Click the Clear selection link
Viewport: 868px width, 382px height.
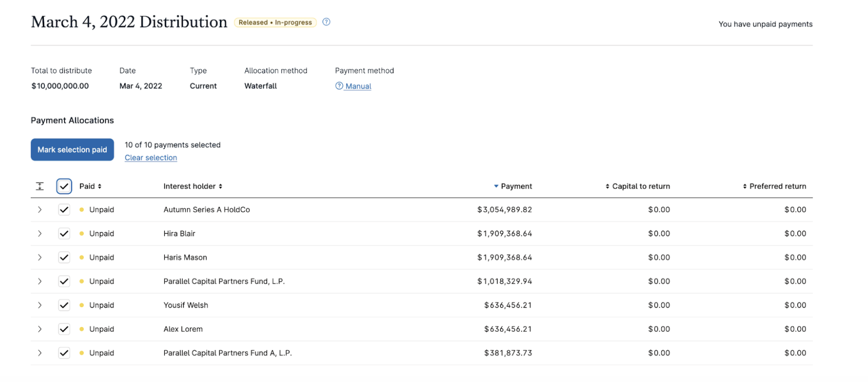[151, 158]
